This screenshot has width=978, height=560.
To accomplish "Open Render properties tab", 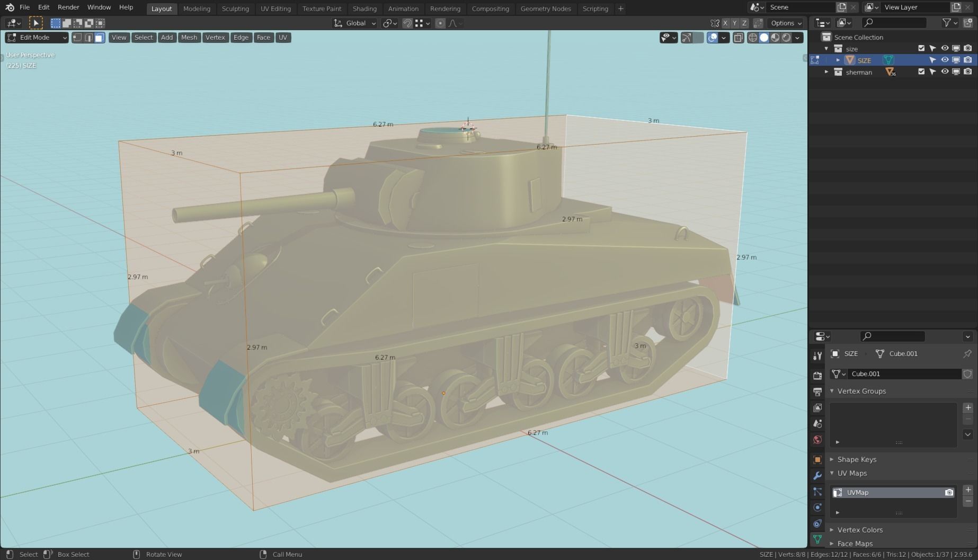I will [x=817, y=376].
